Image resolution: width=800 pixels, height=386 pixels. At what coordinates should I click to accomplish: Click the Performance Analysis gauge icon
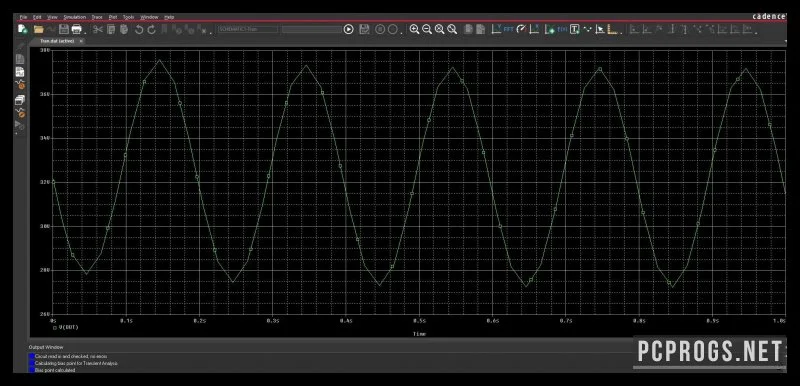pyautogui.click(x=521, y=29)
